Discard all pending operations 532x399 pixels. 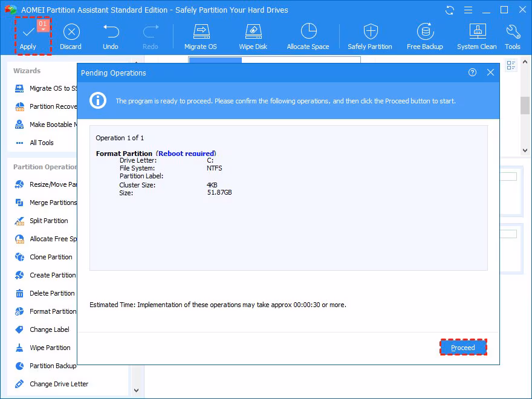coord(71,37)
